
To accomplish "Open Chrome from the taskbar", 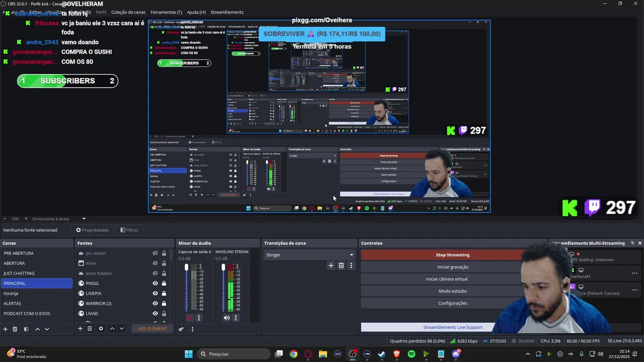I will 293,354.
